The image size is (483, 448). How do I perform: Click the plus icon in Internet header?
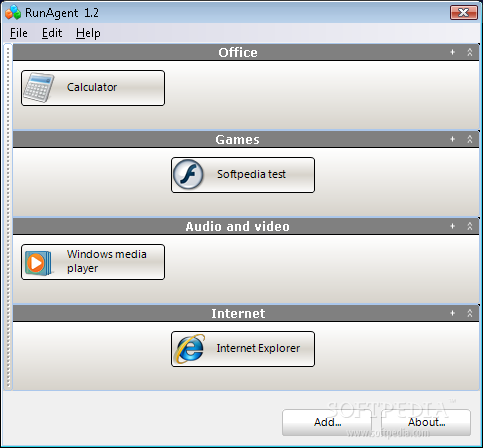click(452, 313)
